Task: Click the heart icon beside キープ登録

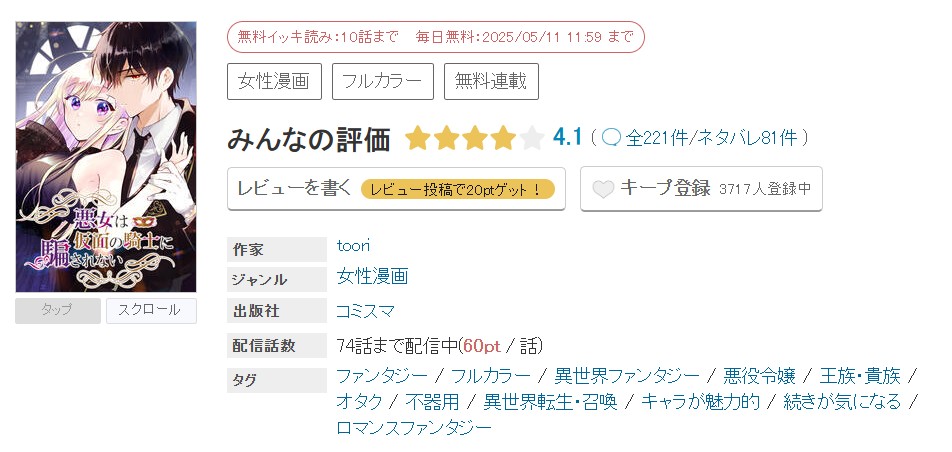Action: 602,189
